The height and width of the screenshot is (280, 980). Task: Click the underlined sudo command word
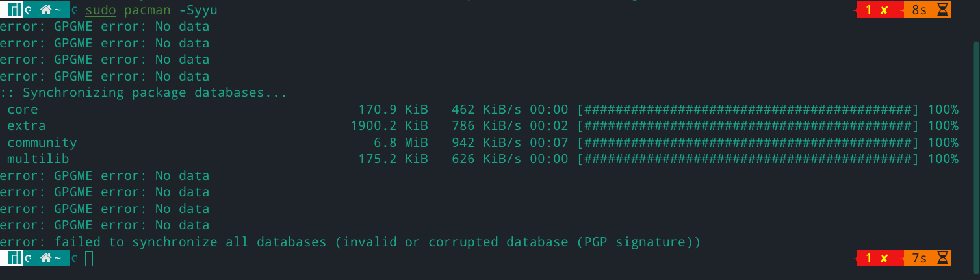pos(100,10)
